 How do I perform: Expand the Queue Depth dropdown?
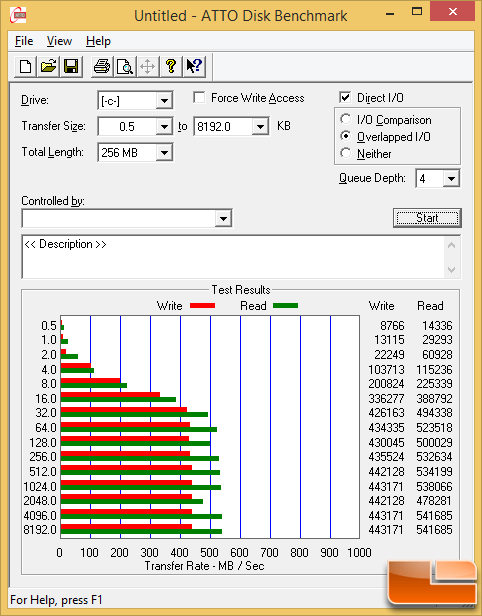(x=451, y=179)
